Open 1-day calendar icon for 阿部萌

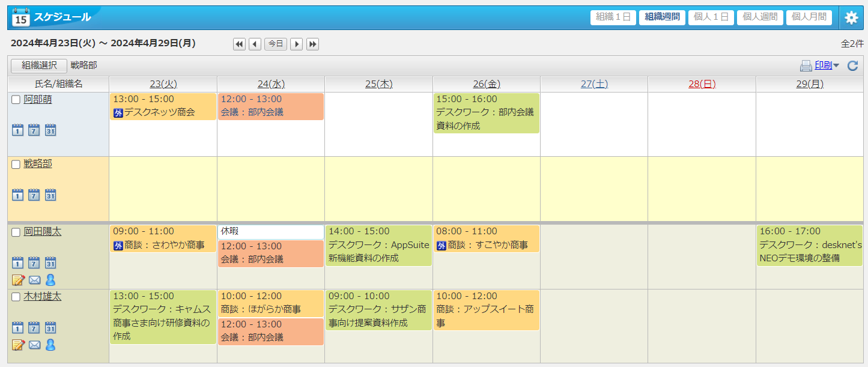click(18, 130)
